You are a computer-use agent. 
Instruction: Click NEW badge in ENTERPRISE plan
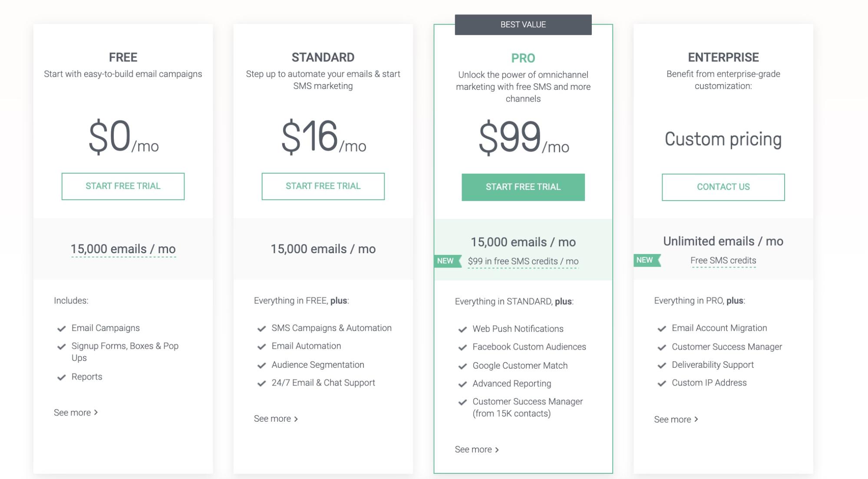[646, 260]
